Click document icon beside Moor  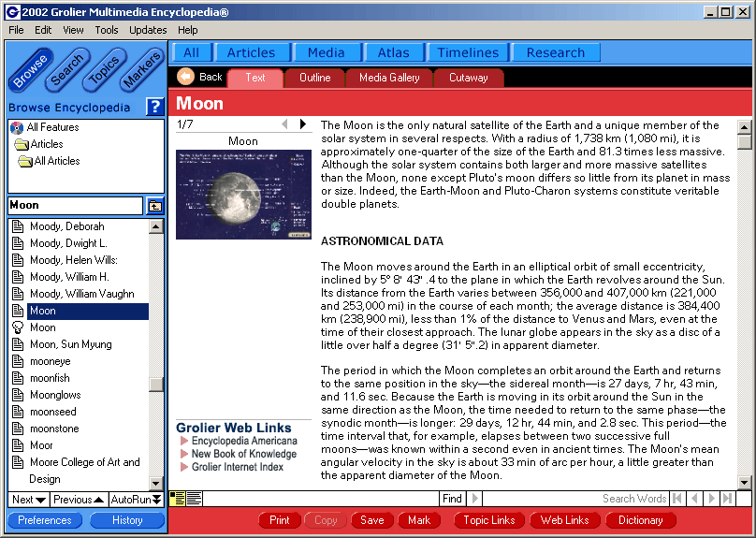(18, 445)
